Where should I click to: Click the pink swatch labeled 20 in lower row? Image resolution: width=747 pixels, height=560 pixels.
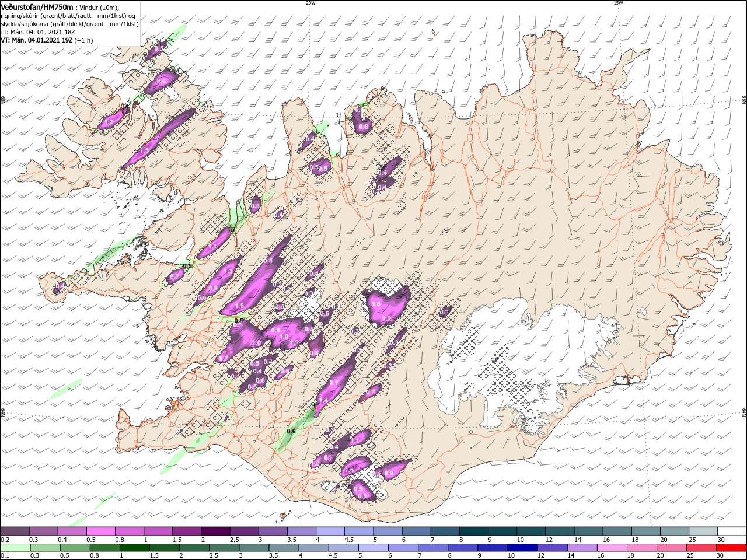[671, 548]
